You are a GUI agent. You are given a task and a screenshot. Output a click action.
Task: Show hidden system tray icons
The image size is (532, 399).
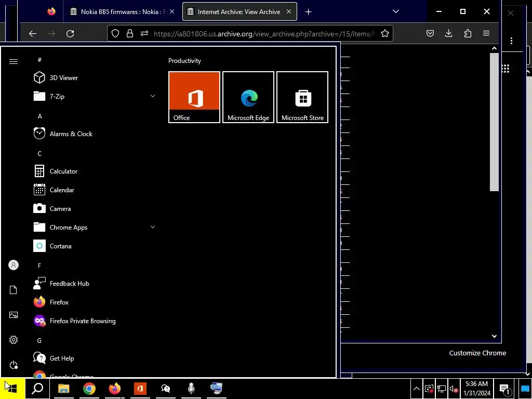click(416, 389)
